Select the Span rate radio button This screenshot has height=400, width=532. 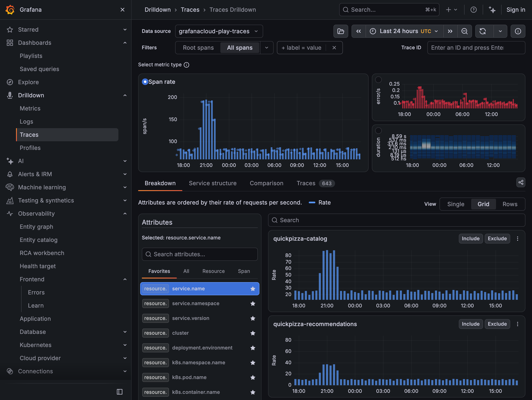145,82
